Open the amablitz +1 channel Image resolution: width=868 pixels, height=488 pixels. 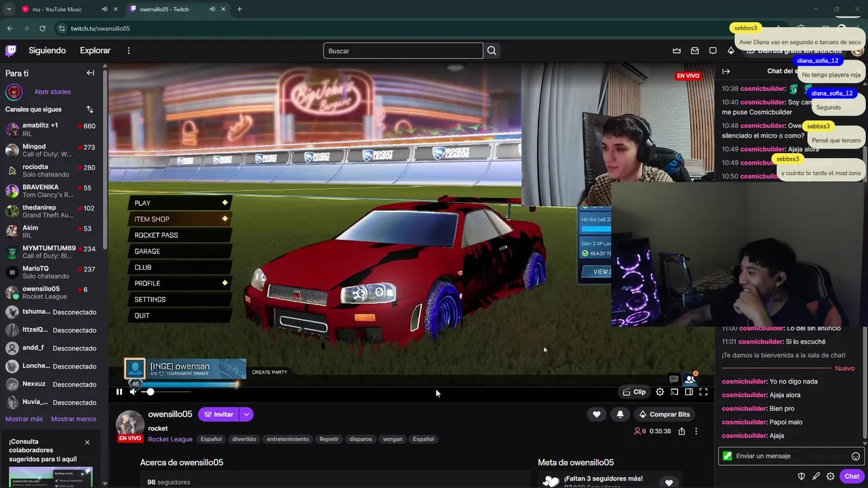click(52, 129)
